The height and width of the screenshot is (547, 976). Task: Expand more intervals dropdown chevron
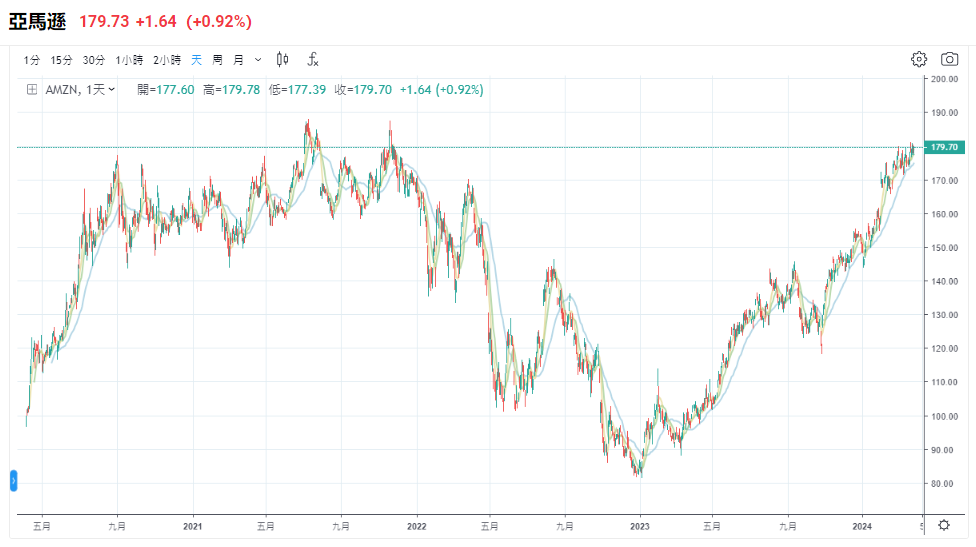(x=258, y=60)
